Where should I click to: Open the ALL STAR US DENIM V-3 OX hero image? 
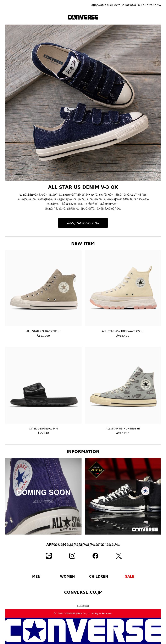pyautogui.click(x=83, y=103)
